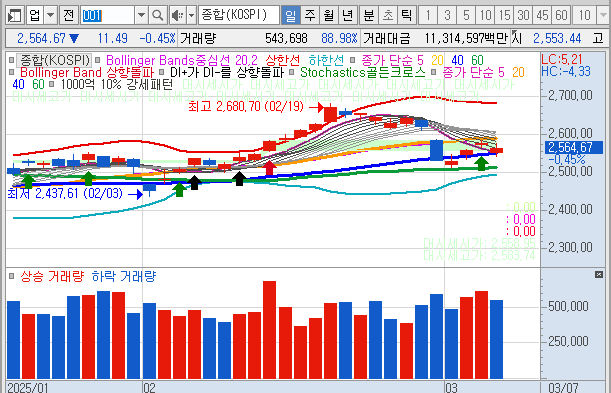The height and width of the screenshot is (393, 611).
Task: Switch to tick chart 틱
Action: [x=407, y=15]
